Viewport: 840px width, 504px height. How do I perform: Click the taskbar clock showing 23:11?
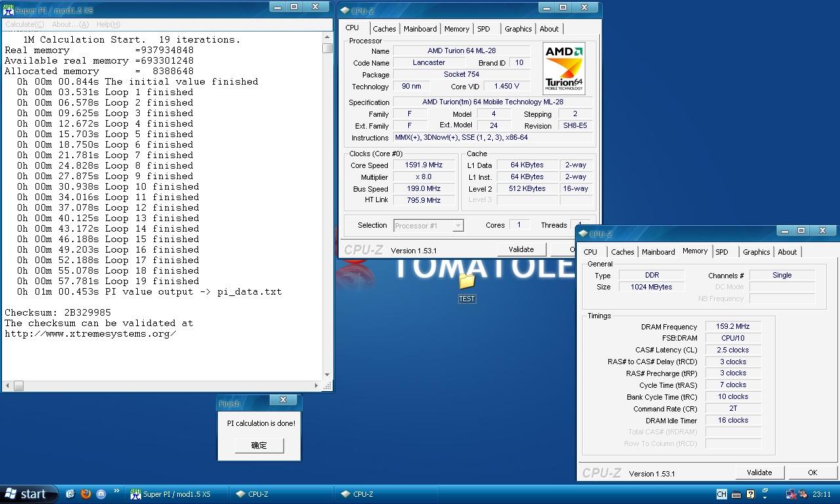coord(822,494)
